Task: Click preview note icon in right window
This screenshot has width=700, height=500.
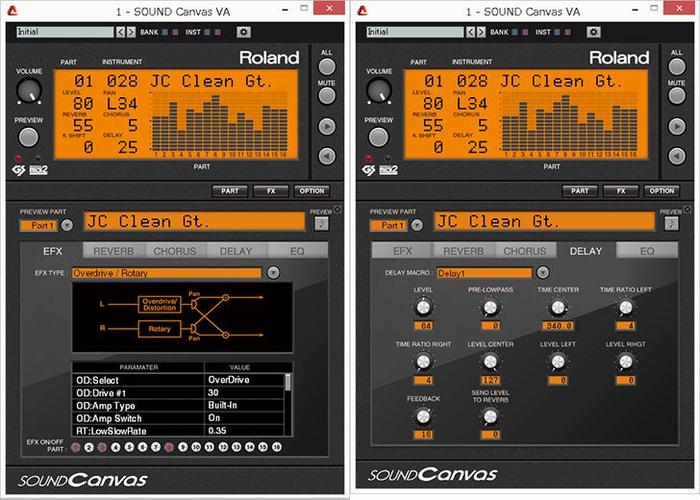Action: pyautogui.click(x=671, y=223)
